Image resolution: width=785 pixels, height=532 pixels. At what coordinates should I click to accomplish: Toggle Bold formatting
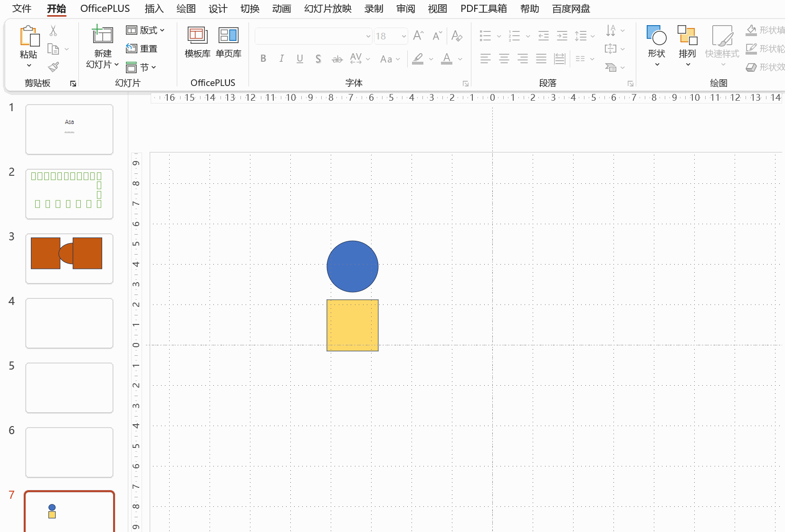coord(263,59)
